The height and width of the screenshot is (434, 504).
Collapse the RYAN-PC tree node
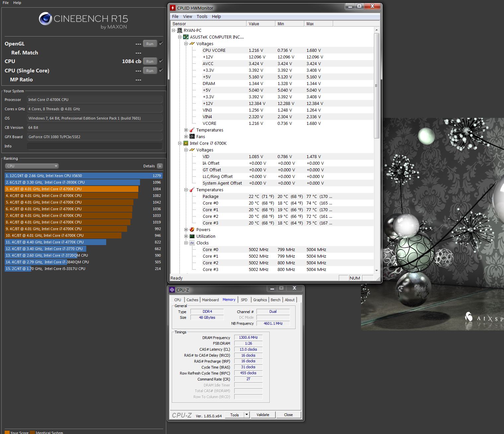pyautogui.click(x=173, y=30)
